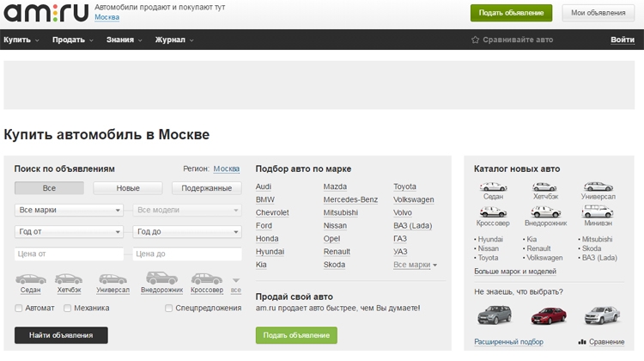Focus the Цена до field

pyautogui.click(x=187, y=254)
